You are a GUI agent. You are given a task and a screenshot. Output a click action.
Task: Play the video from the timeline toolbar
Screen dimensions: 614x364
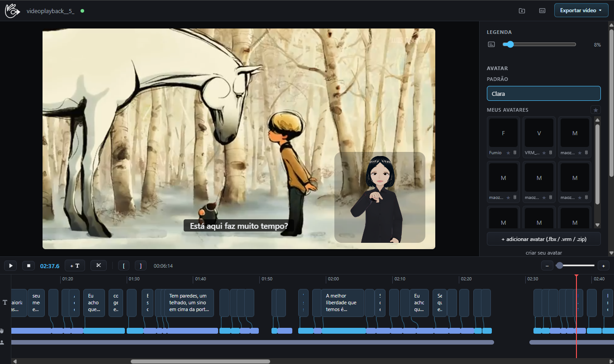point(11,266)
